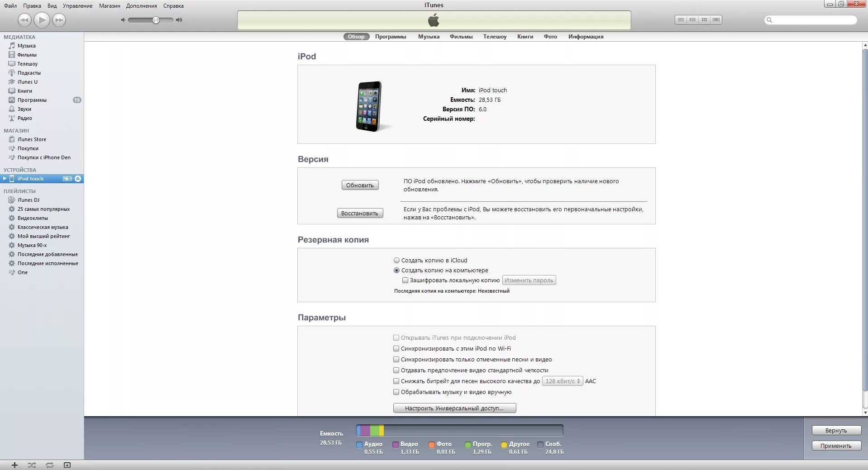Open Классическая музыка smart playlist
Image resolution: width=868 pixels, height=470 pixels.
pos(42,227)
